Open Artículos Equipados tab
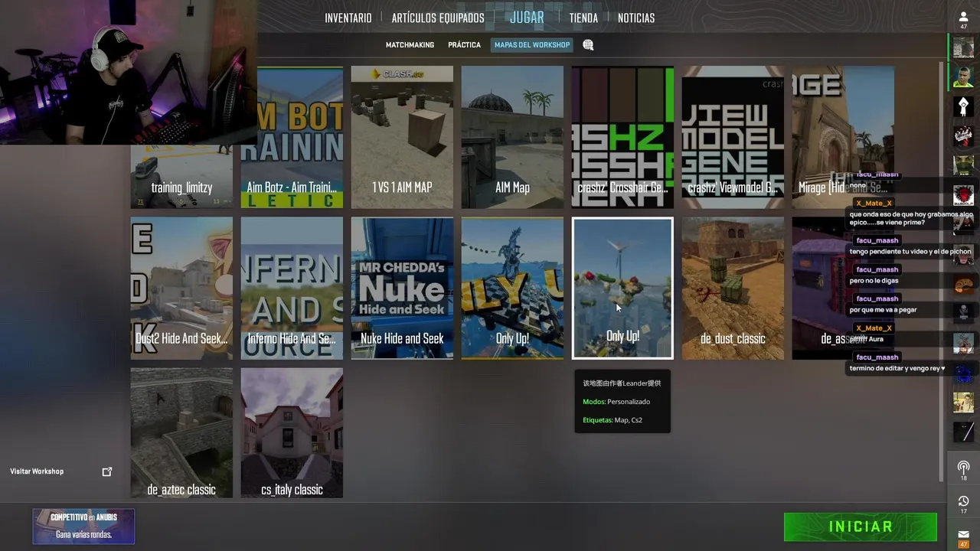980x551 pixels. click(438, 18)
